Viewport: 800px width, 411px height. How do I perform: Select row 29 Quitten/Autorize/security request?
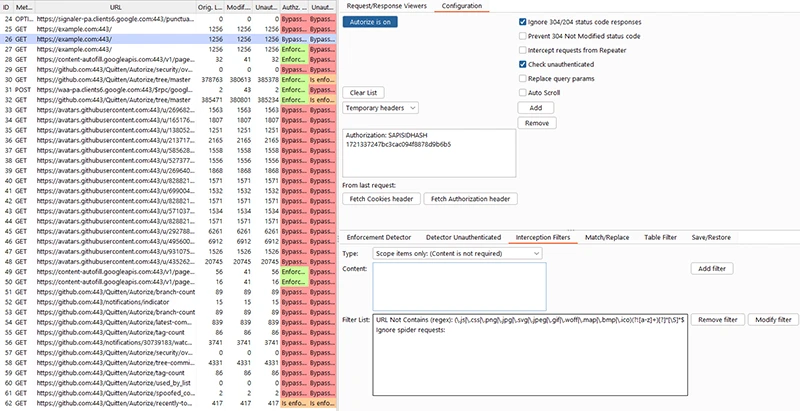pos(168,69)
